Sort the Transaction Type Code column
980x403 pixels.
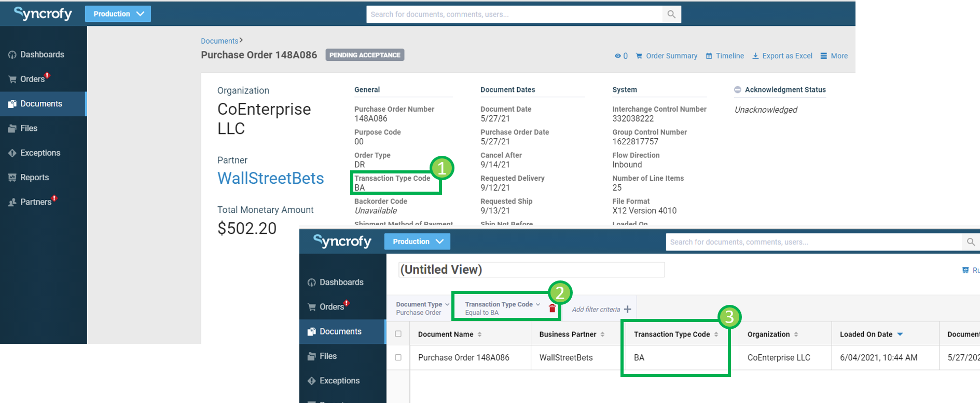[716, 334]
